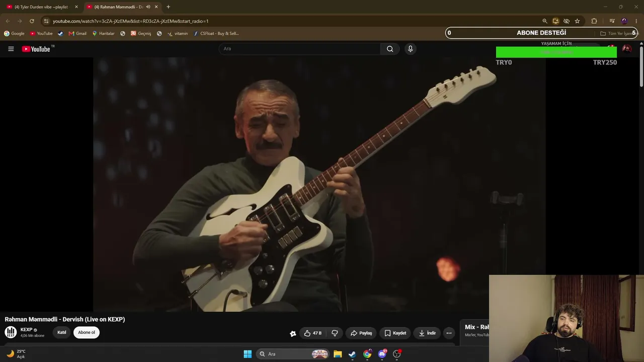Click the browser address bar URL

(x=131, y=21)
